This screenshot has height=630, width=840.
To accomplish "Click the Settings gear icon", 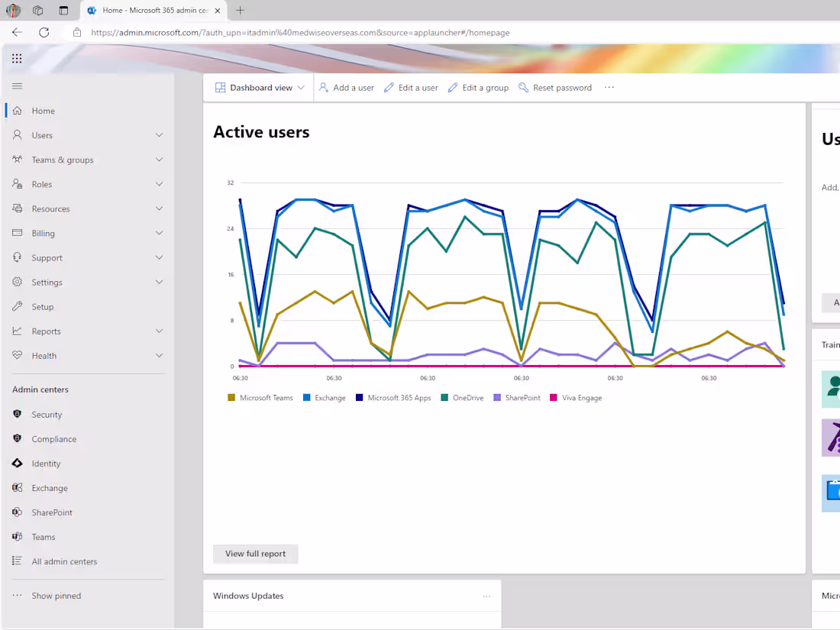I will click(17, 282).
